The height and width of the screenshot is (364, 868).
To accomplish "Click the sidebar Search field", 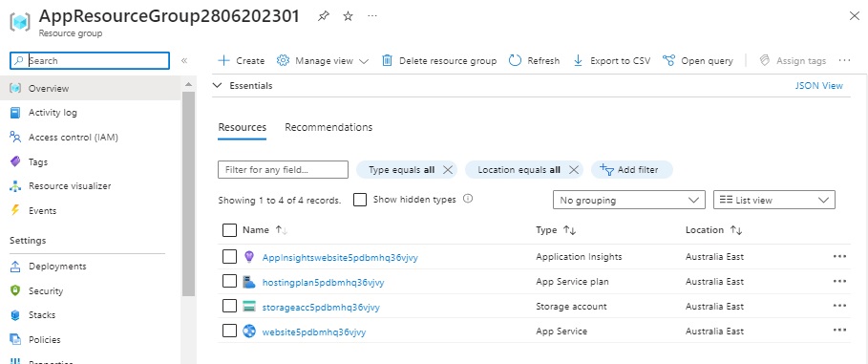I will (90, 60).
